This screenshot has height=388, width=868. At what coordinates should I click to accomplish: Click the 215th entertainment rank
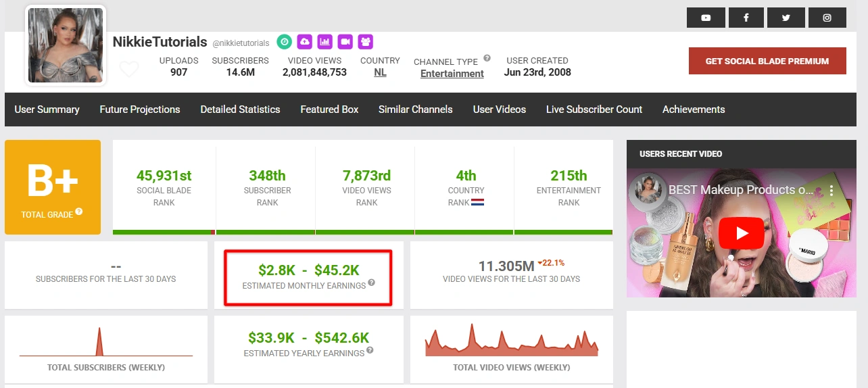coord(569,176)
